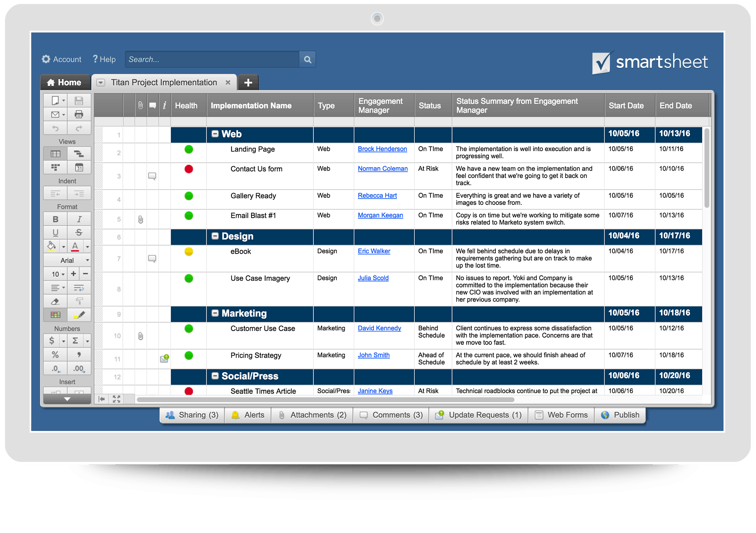Open the email envelope dropdown
The height and width of the screenshot is (533, 756).
point(64,115)
